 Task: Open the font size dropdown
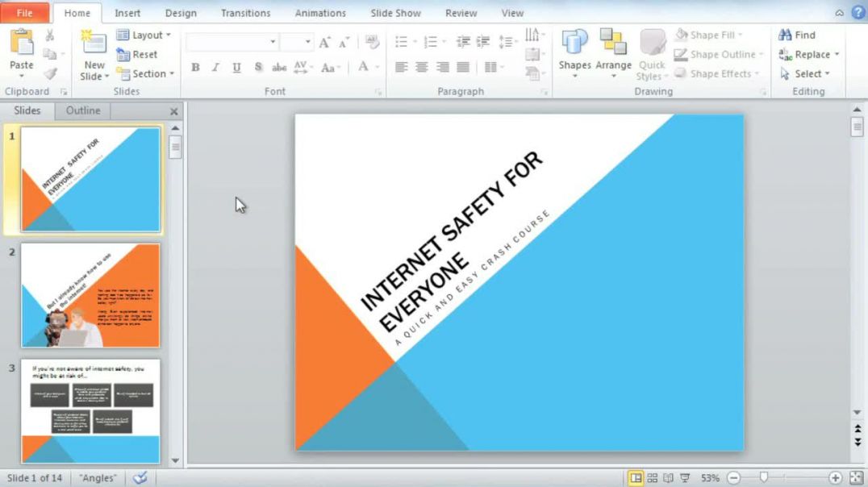pos(308,42)
